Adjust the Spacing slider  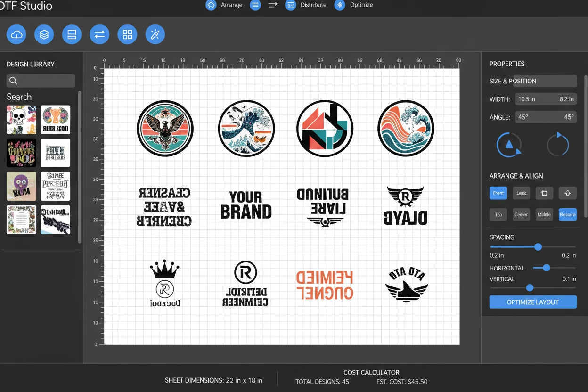pos(538,246)
